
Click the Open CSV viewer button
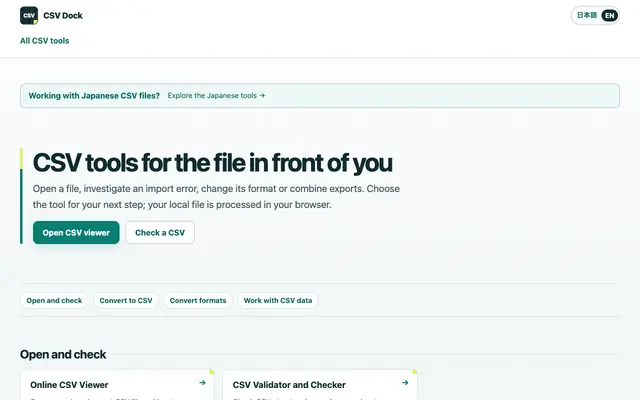pyautogui.click(x=76, y=233)
